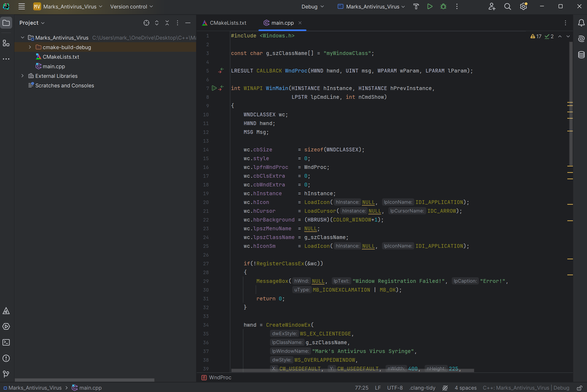Open the Terminal tool window
The width and height of the screenshot is (587, 392).
pyautogui.click(x=6, y=342)
